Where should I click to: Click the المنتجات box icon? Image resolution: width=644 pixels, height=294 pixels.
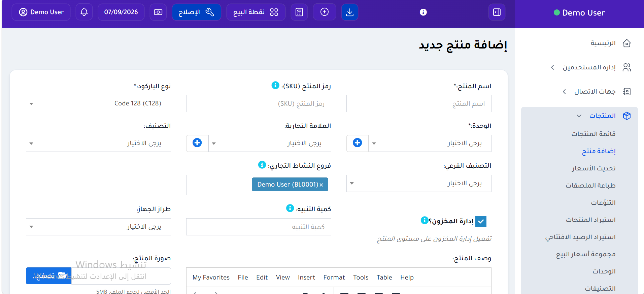click(x=626, y=116)
